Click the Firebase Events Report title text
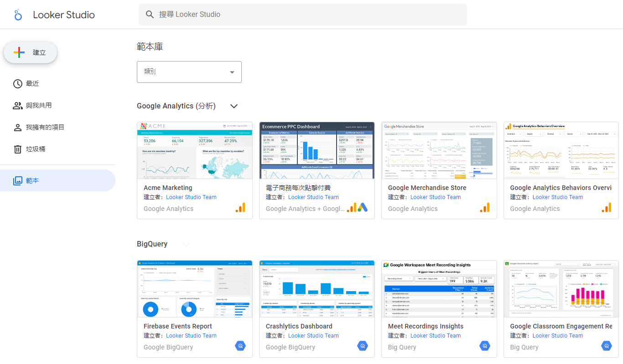Viewport: 623px width, 364px height. pyautogui.click(x=178, y=326)
